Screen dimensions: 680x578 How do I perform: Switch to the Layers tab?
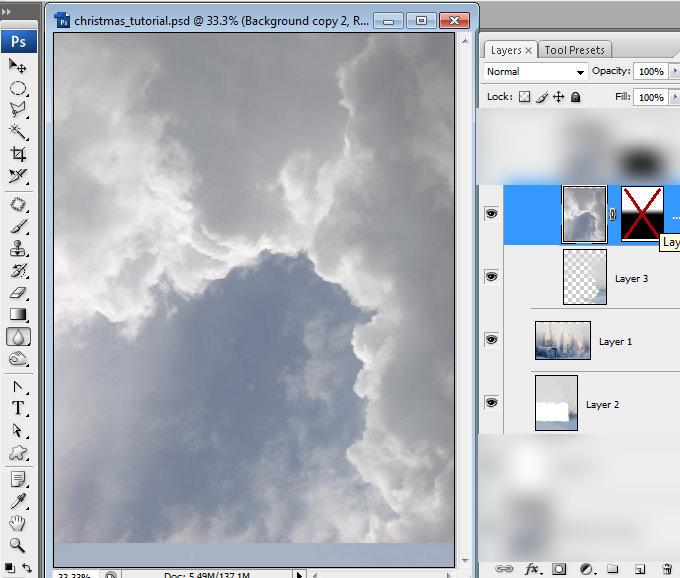pyautogui.click(x=506, y=50)
